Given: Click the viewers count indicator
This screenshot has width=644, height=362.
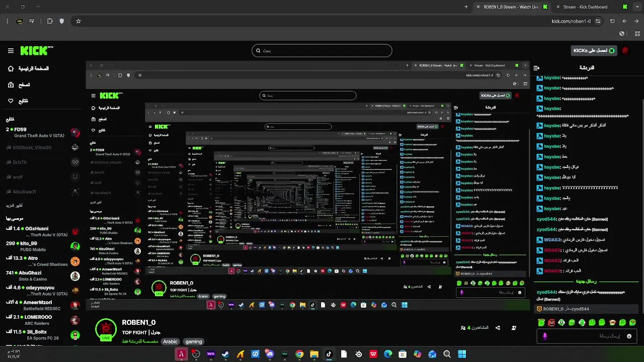Looking at the screenshot, I should pos(474,328).
